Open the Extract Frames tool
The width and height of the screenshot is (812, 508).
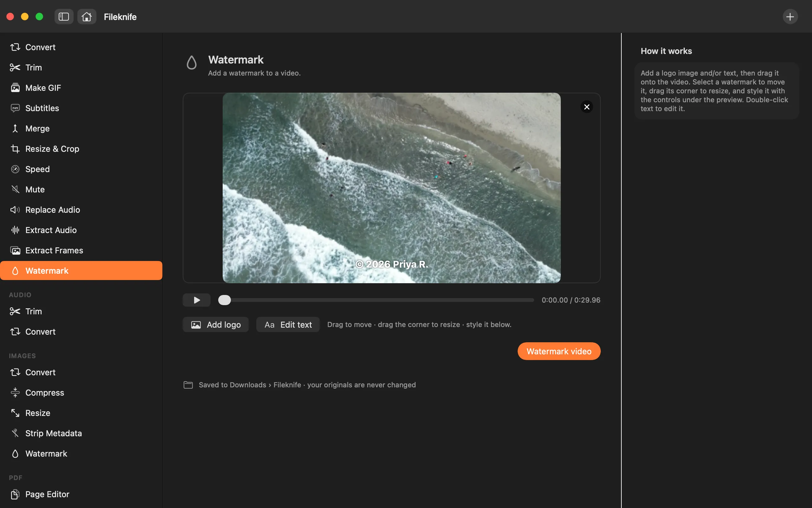pyautogui.click(x=81, y=250)
